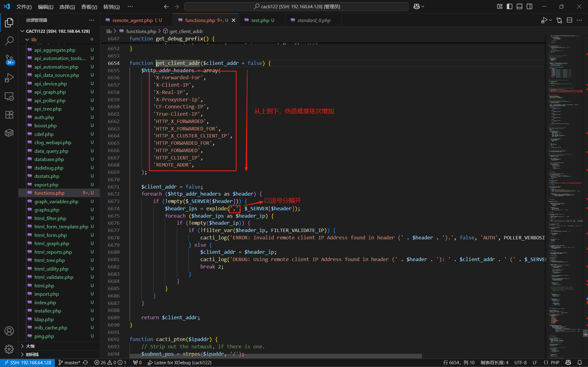The height and width of the screenshot is (367, 588).
Task: Open the Manage gear icon
Action: pyautogui.click(x=9, y=349)
